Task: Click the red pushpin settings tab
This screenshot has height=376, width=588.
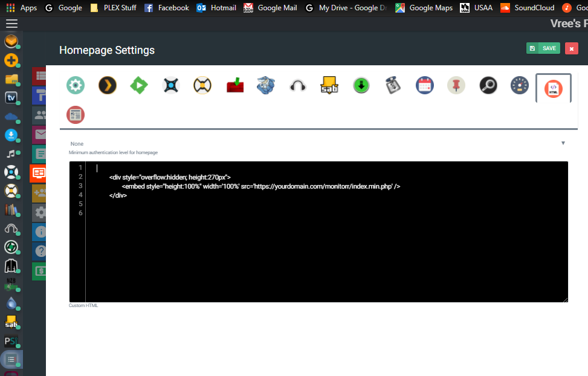Action: (456, 85)
